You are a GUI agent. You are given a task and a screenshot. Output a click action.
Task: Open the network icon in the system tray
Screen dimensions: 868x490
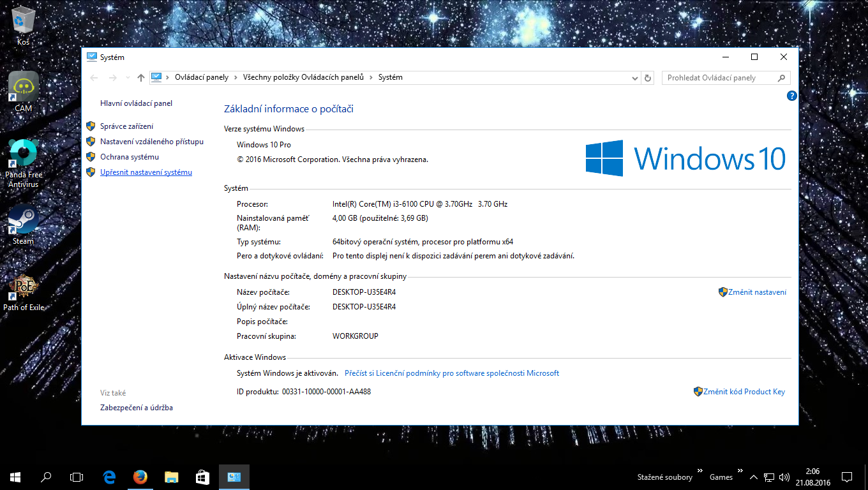coord(770,477)
